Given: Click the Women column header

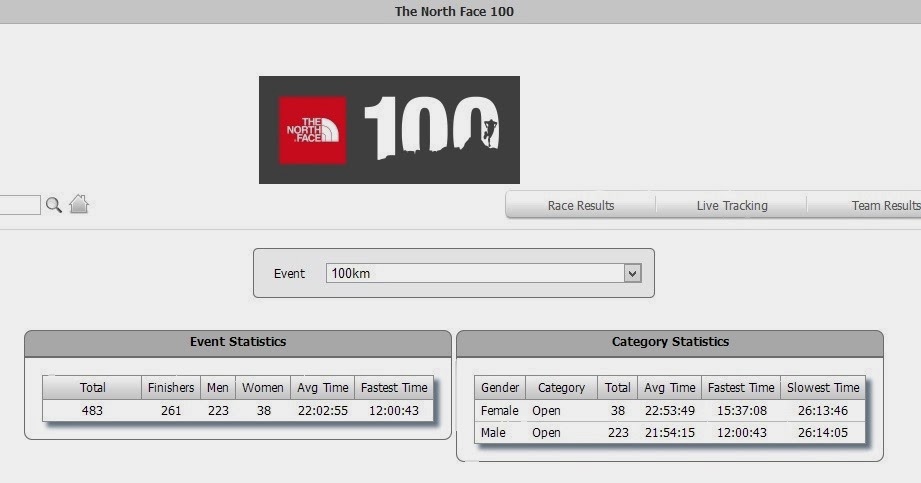Looking at the screenshot, I should [x=263, y=388].
